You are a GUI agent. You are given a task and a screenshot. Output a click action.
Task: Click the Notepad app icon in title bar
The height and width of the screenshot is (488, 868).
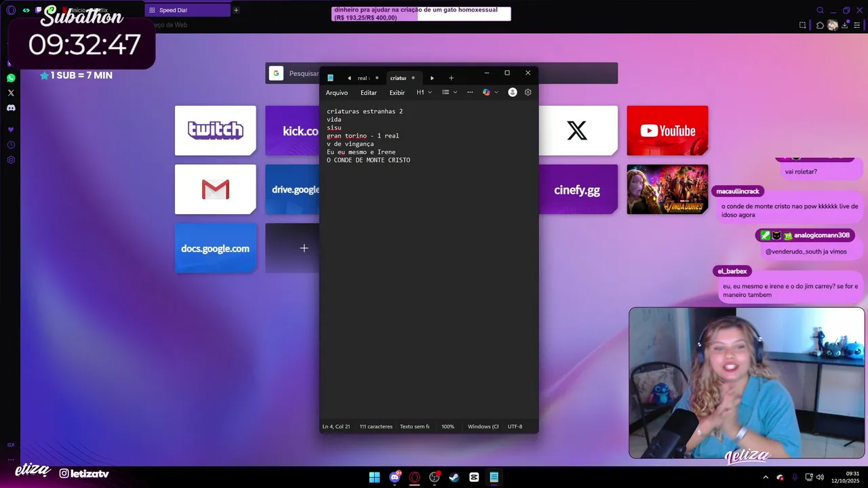click(330, 78)
